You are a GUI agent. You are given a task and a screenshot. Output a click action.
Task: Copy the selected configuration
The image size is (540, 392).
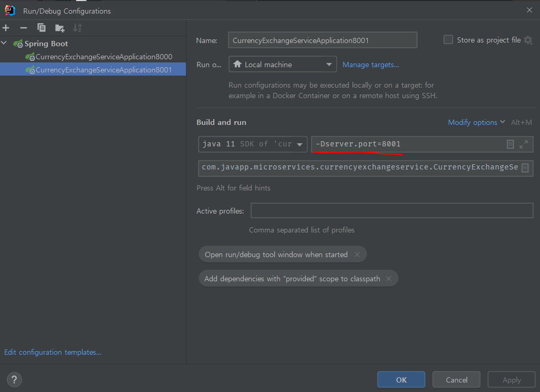click(x=41, y=28)
